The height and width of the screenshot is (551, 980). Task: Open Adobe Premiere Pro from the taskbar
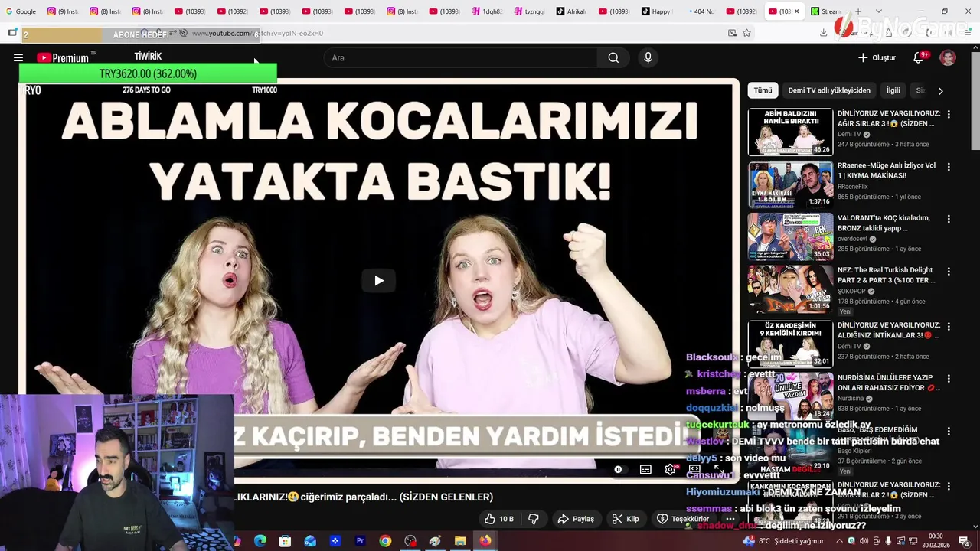(x=360, y=541)
